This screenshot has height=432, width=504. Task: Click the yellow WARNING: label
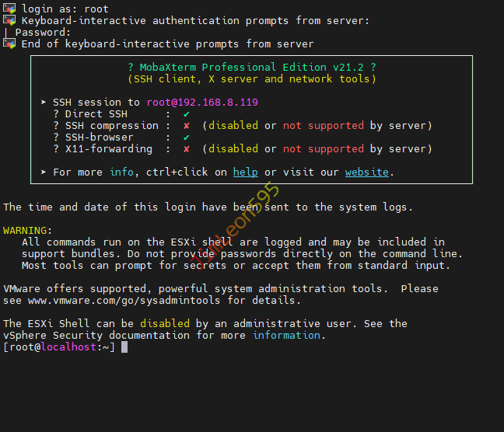[28, 231]
